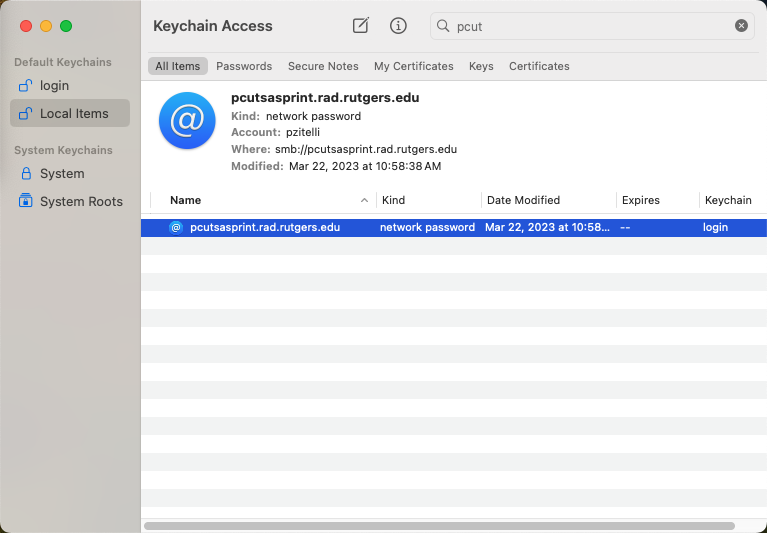Click the network password cell in row
This screenshot has height=533, width=767.
pyautogui.click(x=427, y=227)
